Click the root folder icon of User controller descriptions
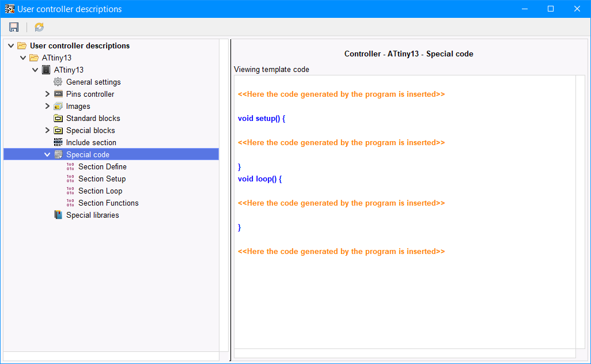The width and height of the screenshot is (591, 364). coord(22,45)
